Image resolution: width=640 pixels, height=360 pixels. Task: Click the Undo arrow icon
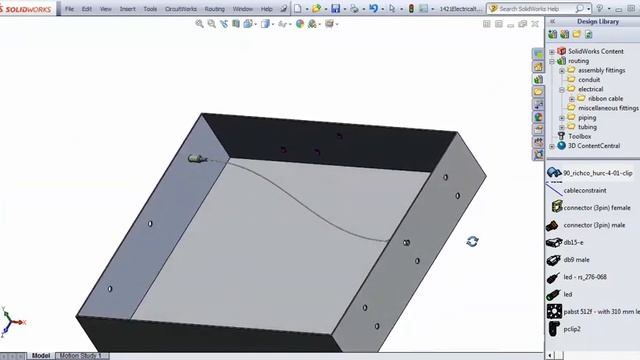click(x=373, y=8)
